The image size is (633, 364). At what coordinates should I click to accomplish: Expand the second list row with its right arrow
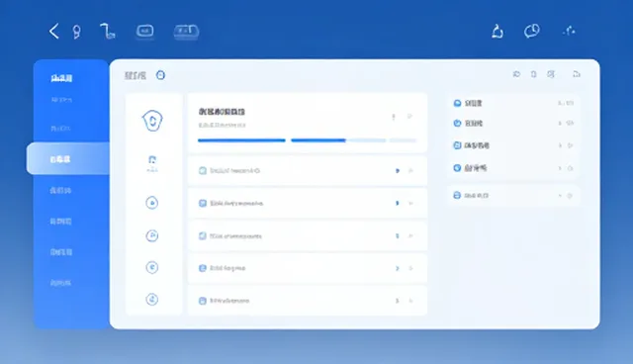pos(410,203)
